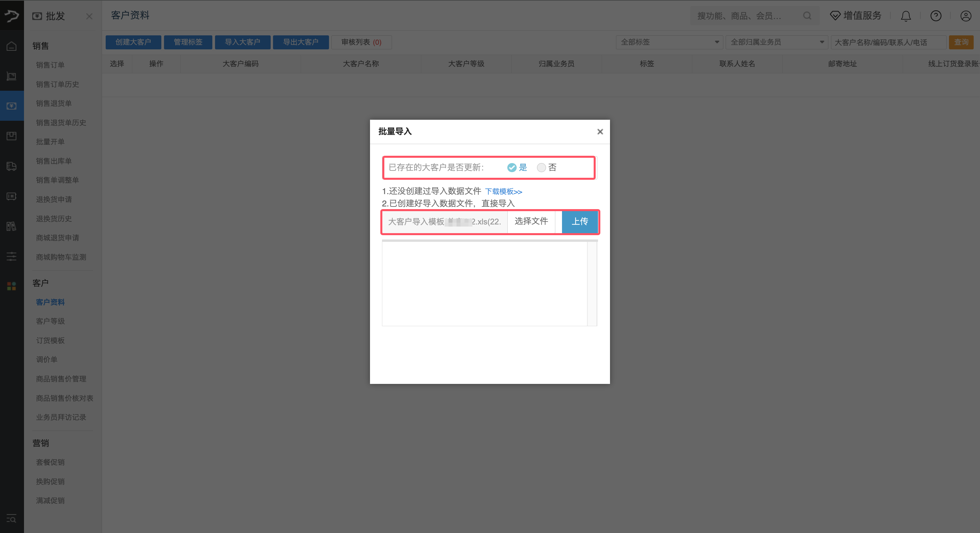Click the 大客户名称 search input field
Screen dimensions: 980x533
coord(888,42)
